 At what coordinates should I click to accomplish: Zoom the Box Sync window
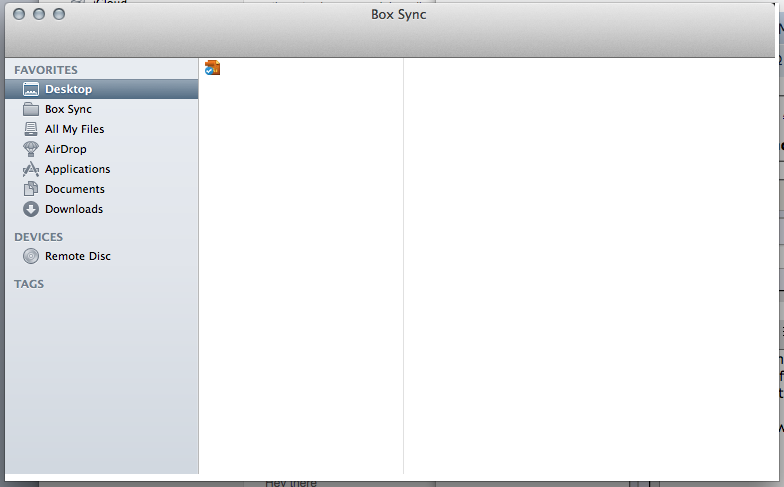click(59, 14)
